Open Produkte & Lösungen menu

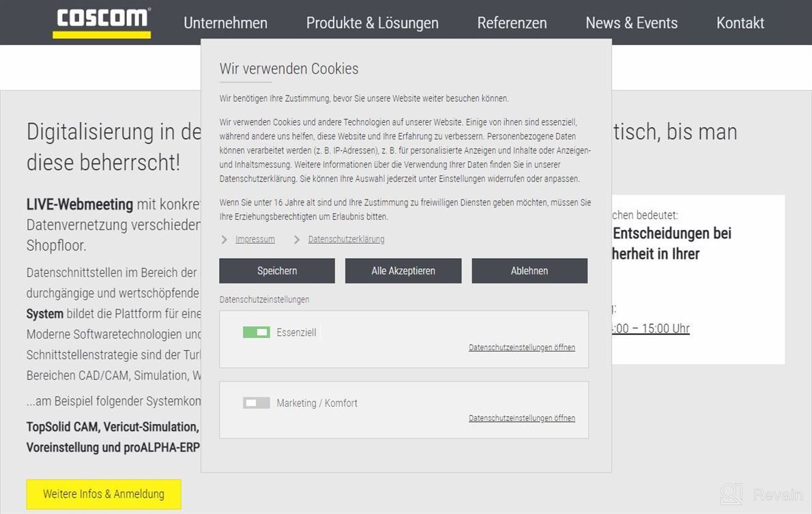[x=372, y=23]
